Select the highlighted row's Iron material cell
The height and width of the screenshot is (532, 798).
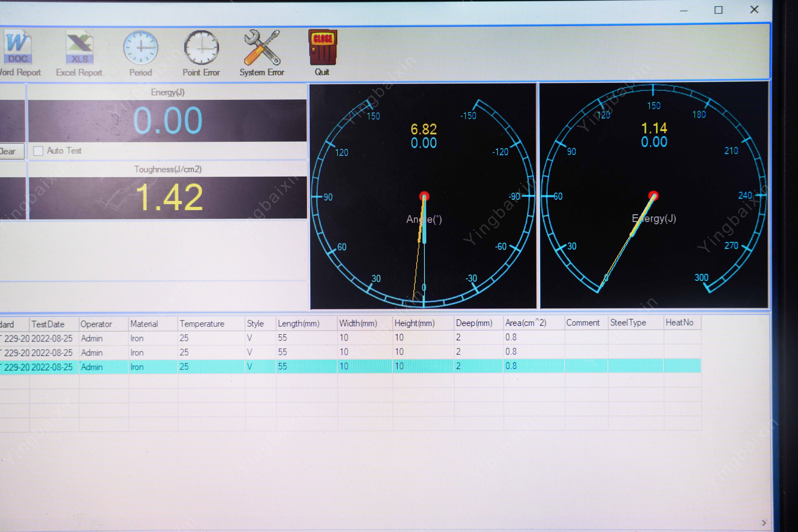point(153,367)
